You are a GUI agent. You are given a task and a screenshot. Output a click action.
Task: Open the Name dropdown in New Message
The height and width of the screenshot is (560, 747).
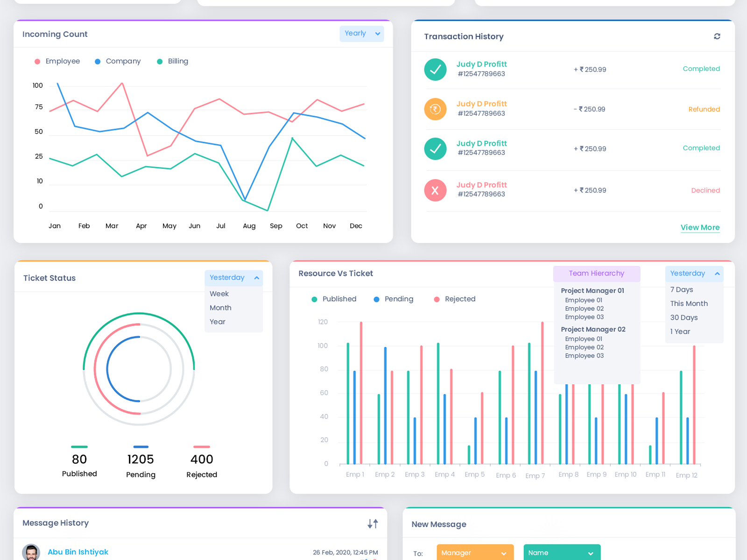pyautogui.click(x=562, y=552)
